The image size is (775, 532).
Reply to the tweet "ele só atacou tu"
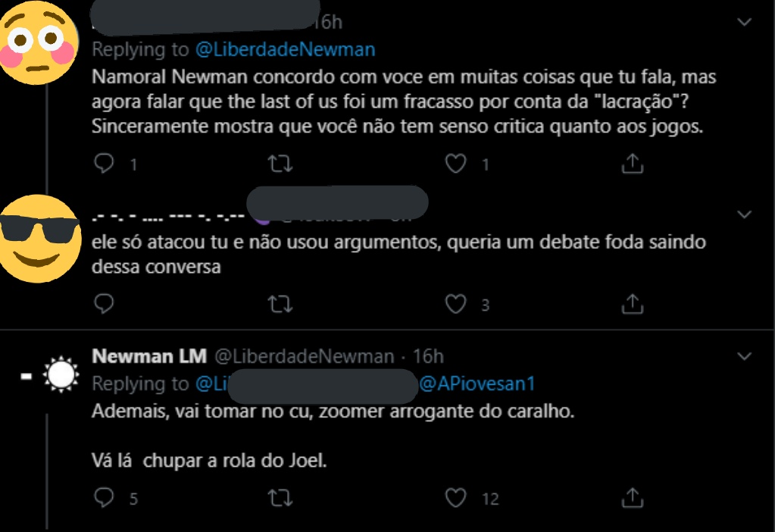[x=104, y=304]
